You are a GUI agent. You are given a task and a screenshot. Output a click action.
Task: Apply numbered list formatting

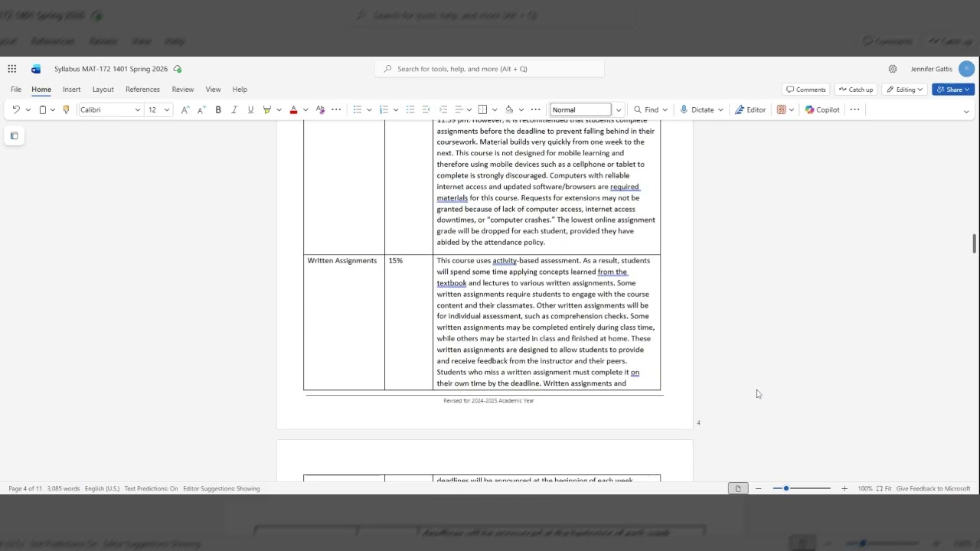(x=384, y=109)
